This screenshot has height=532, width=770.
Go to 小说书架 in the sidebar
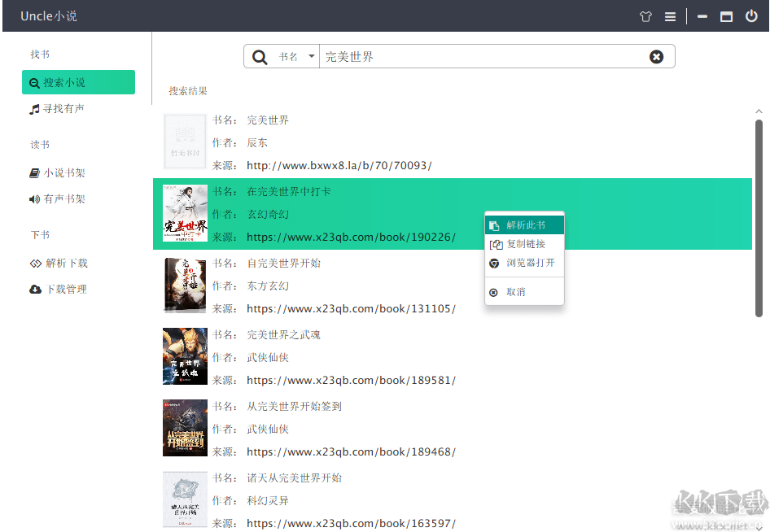point(58,172)
